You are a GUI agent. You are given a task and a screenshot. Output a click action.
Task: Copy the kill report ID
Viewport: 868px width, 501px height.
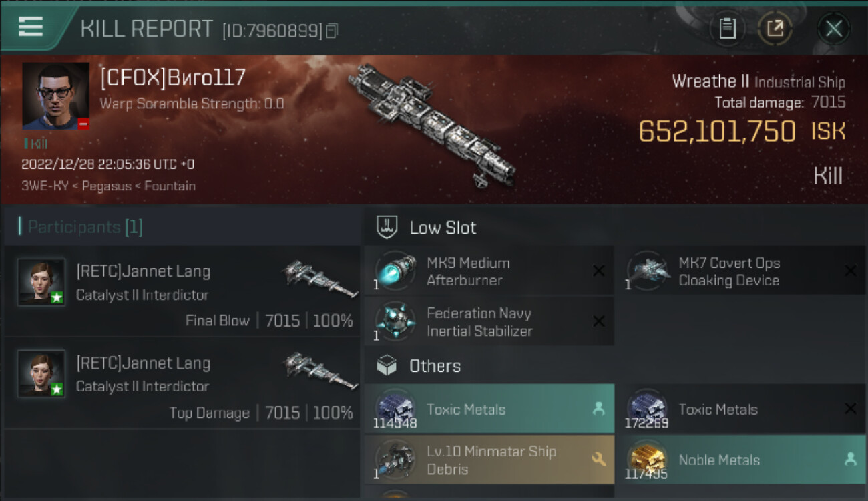click(331, 31)
